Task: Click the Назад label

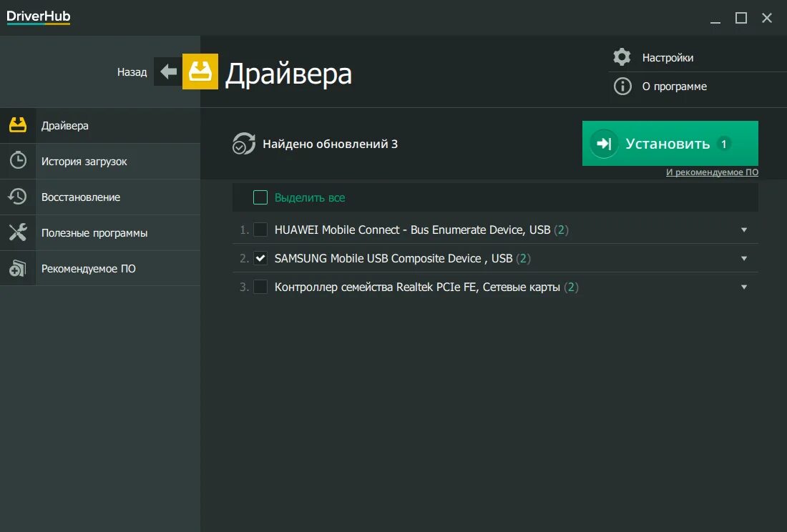Action: [x=132, y=72]
